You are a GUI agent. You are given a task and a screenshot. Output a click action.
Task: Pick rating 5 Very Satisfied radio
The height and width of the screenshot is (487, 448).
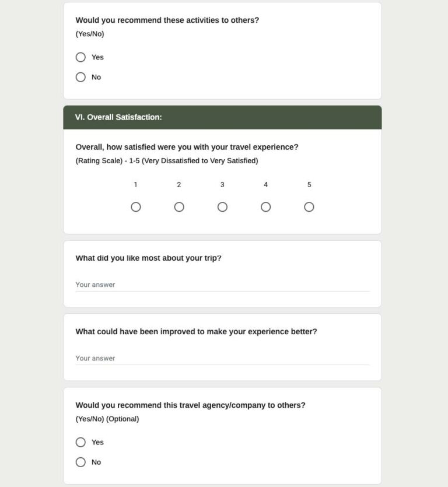coord(309,207)
